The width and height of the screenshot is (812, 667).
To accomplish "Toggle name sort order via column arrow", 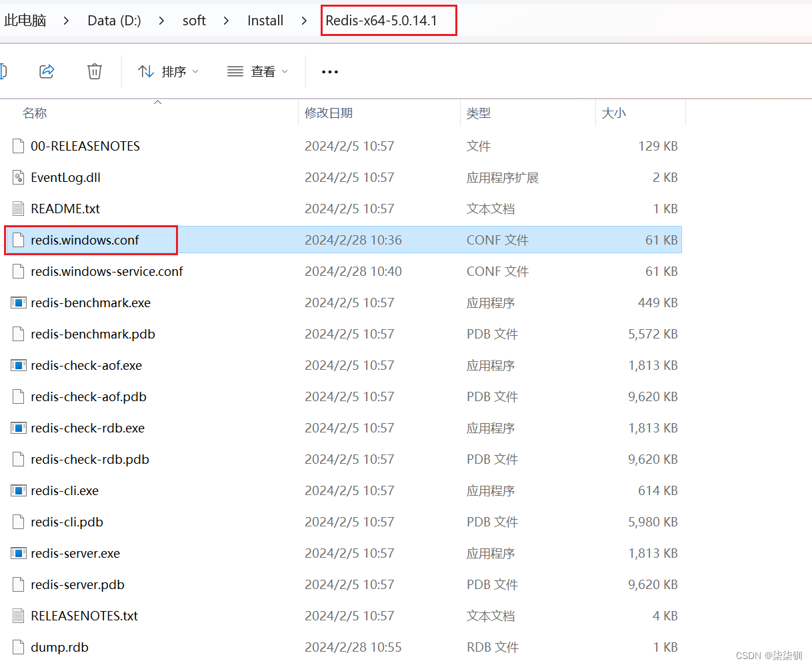I will click(x=157, y=103).
